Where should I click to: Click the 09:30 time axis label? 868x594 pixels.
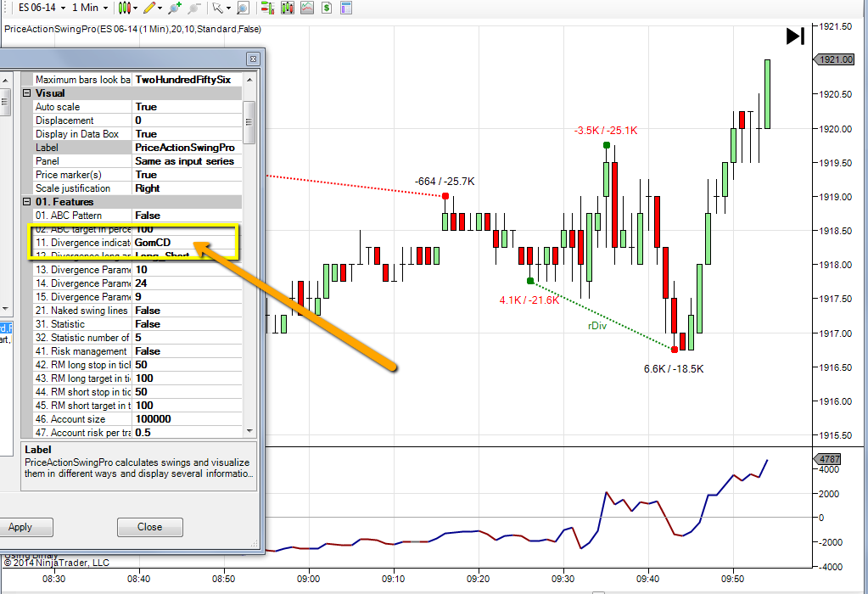tap(563, 579)
